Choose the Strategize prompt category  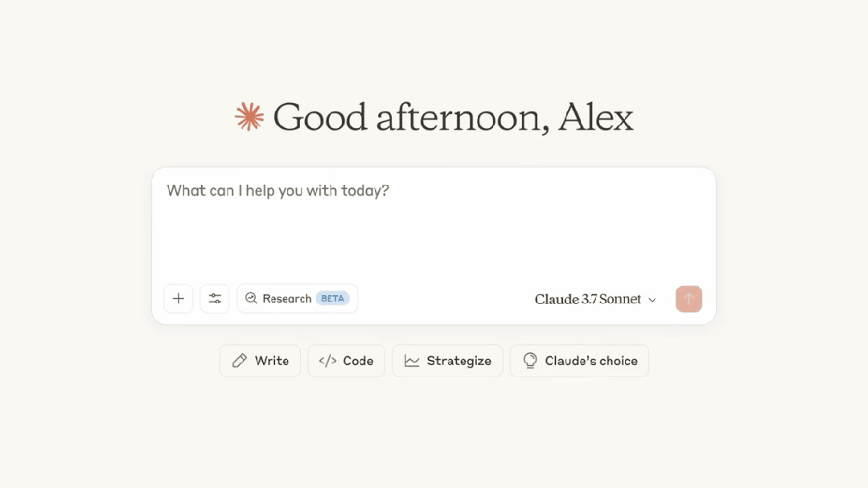(448, 361)
